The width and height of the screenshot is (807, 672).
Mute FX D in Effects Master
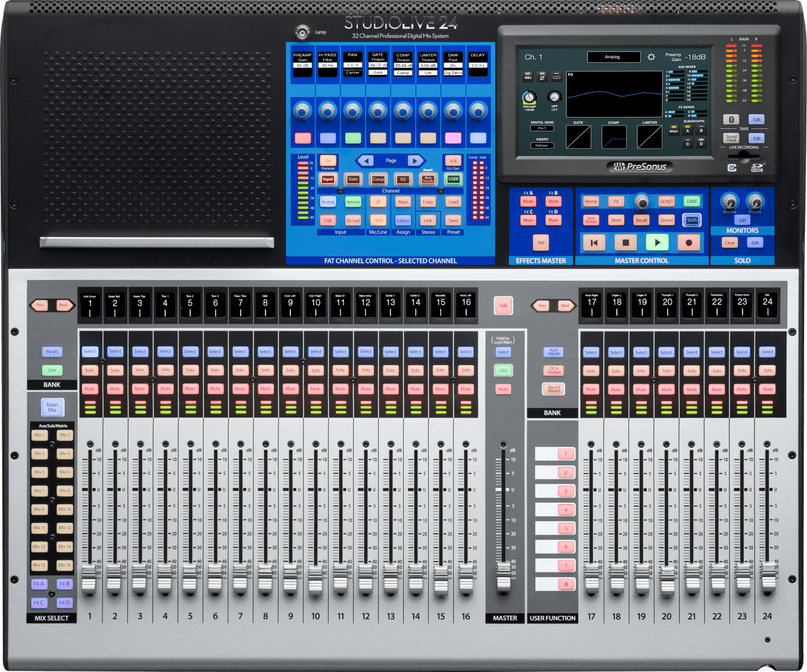point(553,220)
